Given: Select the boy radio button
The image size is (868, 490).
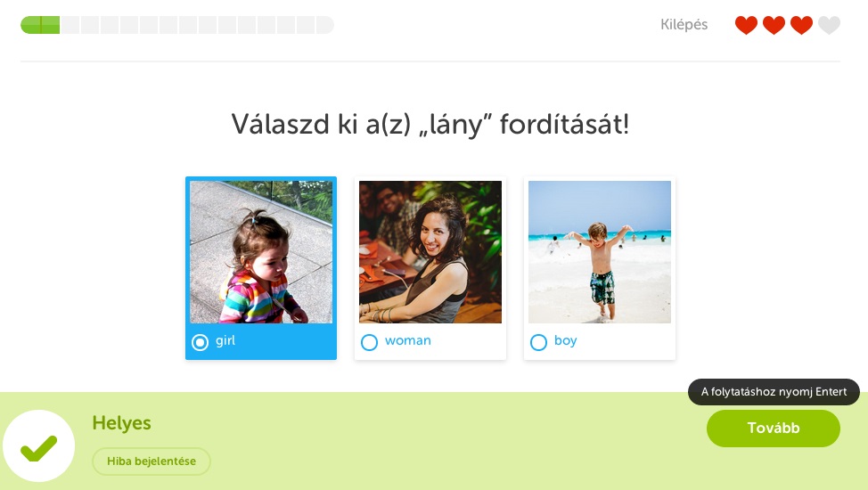Looking at the screenshot, I should [x=538, y=342].
